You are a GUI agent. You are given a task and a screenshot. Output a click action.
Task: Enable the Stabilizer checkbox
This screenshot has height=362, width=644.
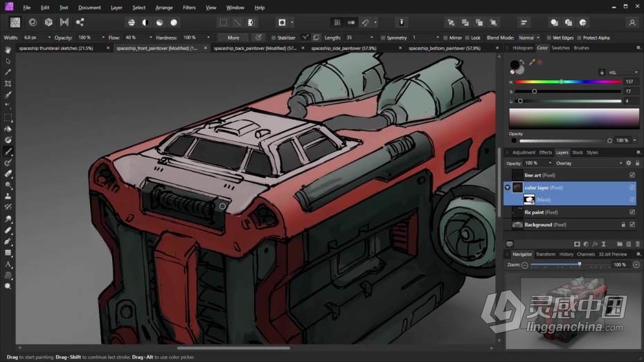[x=274, y=38]
